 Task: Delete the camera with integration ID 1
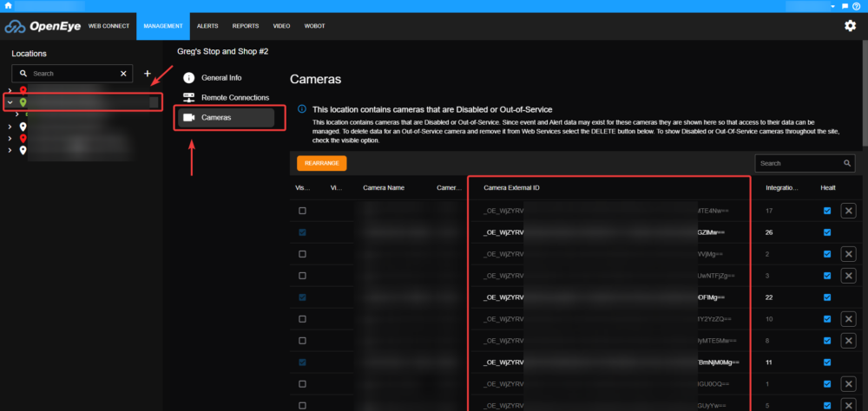click(x=849, y=384)
